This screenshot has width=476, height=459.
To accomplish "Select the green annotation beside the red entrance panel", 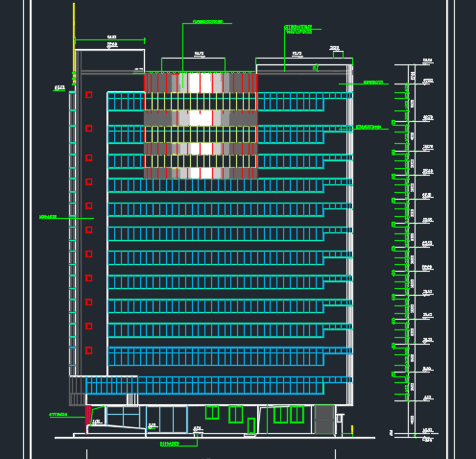I will (x=59, y=415).
